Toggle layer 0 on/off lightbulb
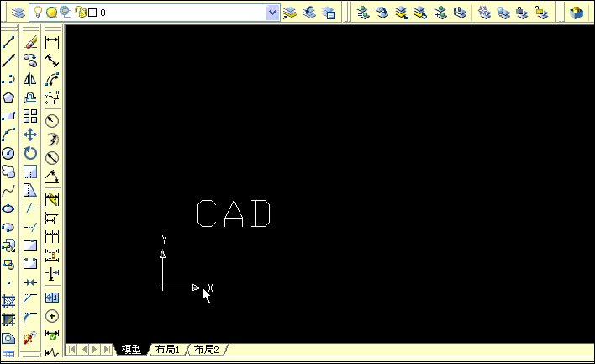The width and height of the screenshot is (595, 364). click(x=38, y=12)
